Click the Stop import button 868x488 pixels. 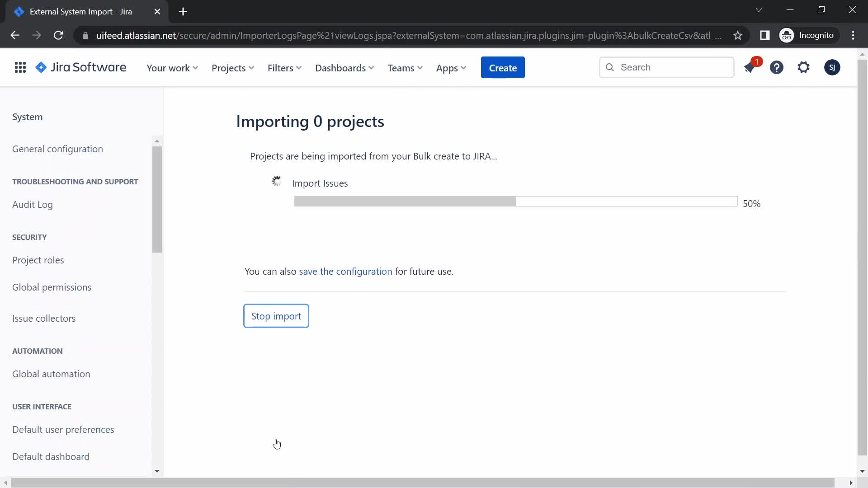276,316
